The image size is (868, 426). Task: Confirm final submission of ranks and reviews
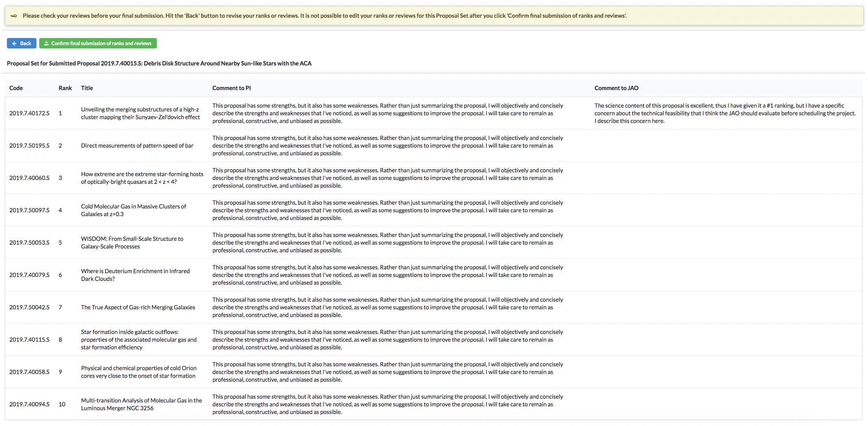point(98,43)
